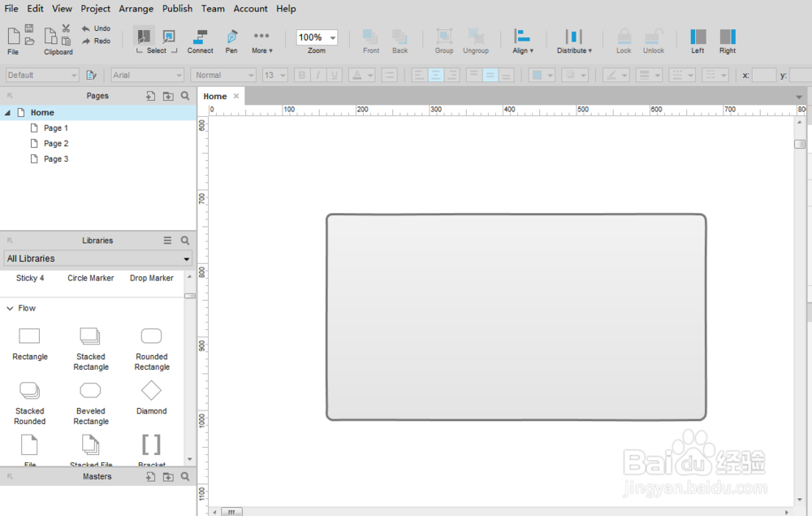
Task: Click the Lock icon
Action: 624,37
